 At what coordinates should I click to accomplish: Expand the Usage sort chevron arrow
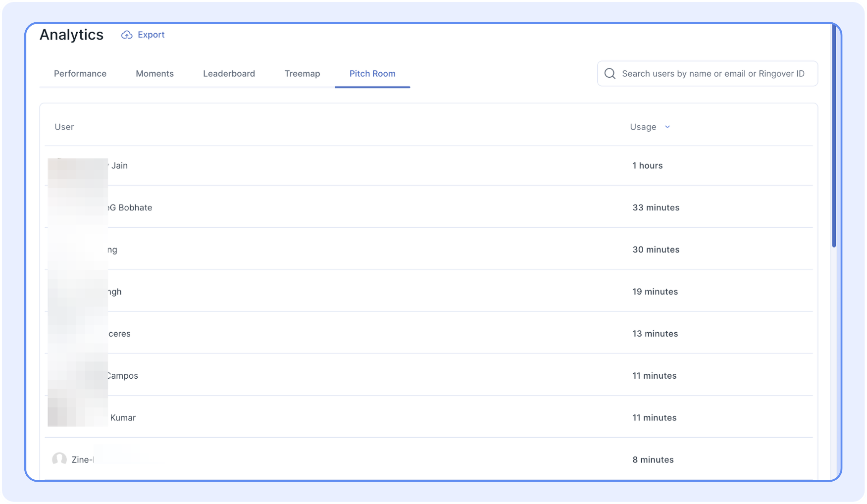coord(667,127)
